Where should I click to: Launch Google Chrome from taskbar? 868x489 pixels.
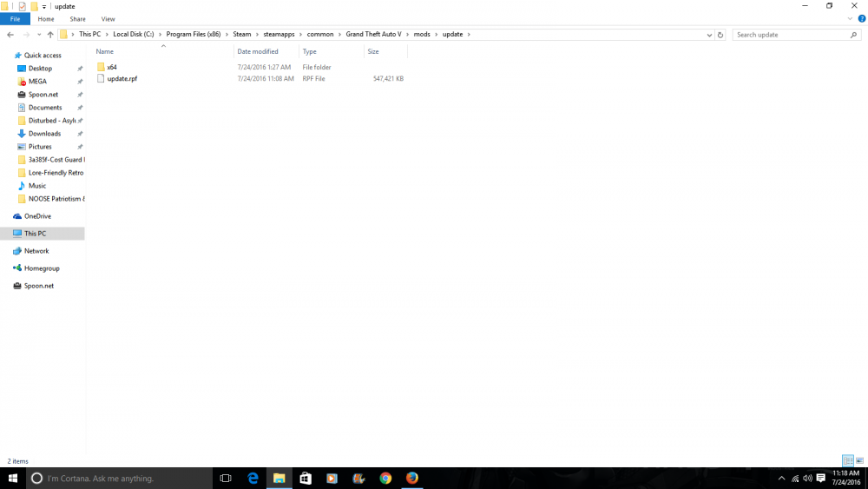385,478
